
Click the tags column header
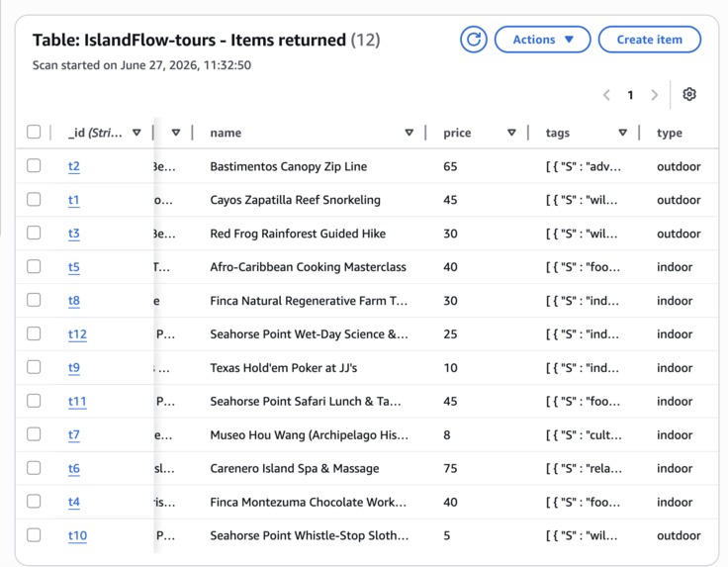pos(558,133)
